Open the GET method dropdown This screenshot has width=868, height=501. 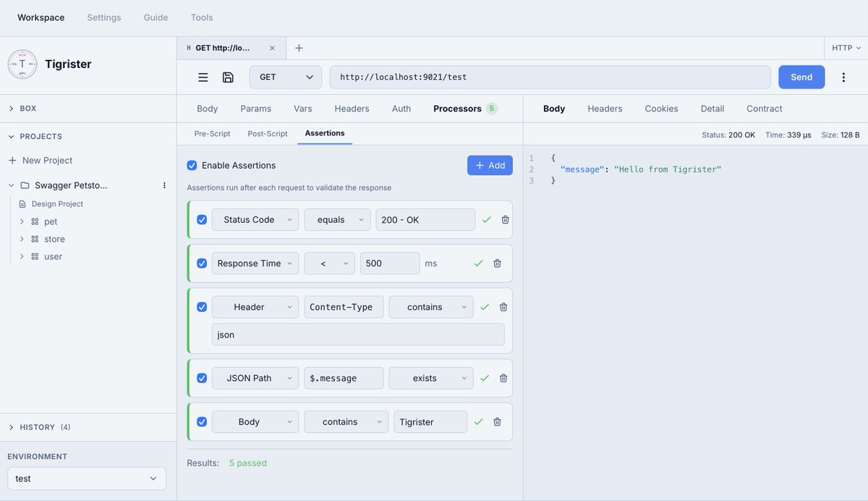[x=286, y=77]
